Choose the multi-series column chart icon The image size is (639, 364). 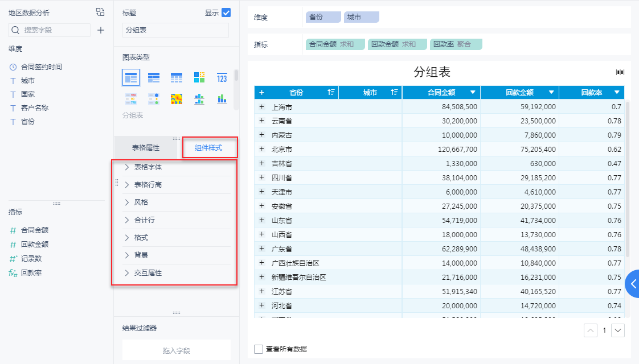tap(199, 99)
